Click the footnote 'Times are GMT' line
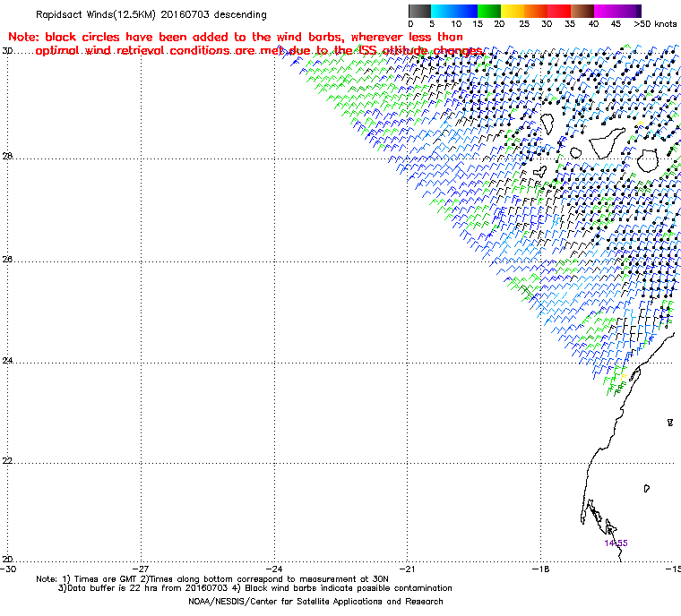 coord(212,579)
